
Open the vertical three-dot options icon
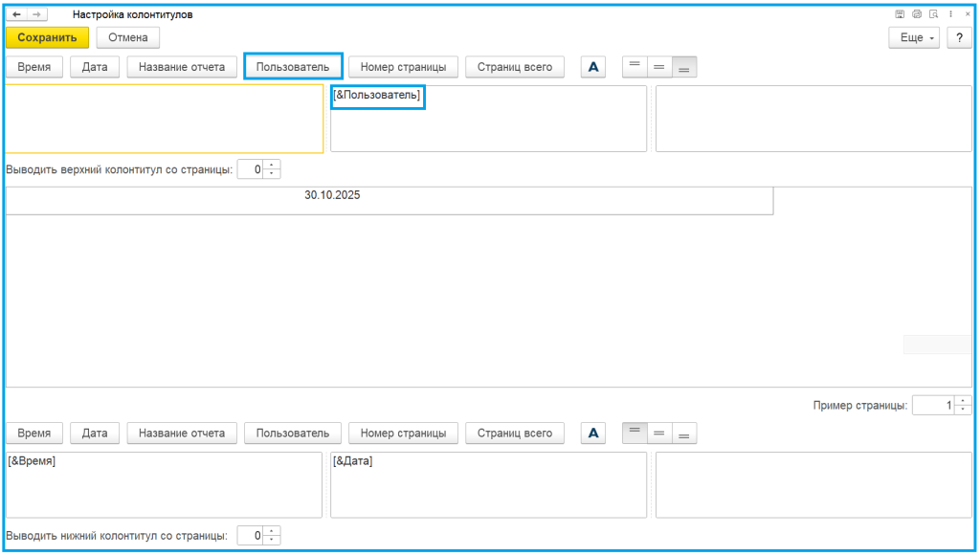point(951,14)
